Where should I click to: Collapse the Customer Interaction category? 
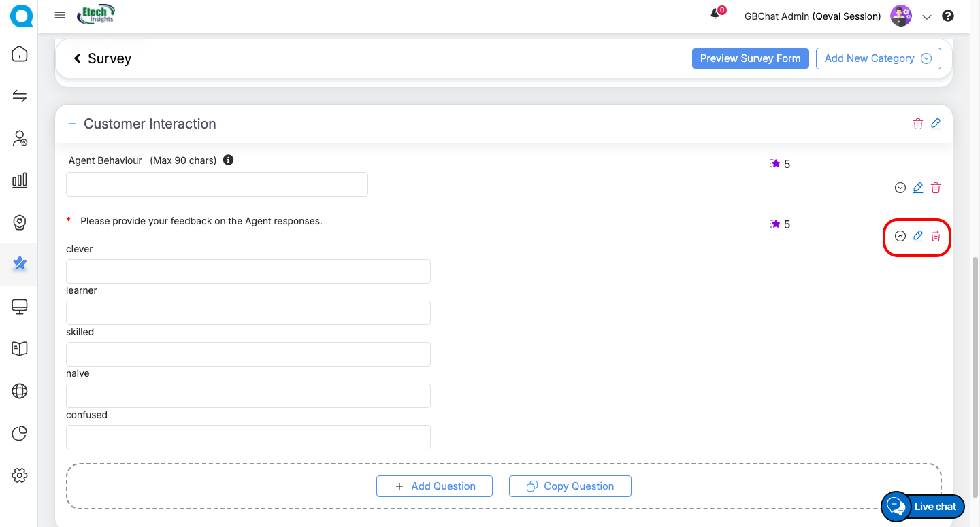tap(72, 124)
